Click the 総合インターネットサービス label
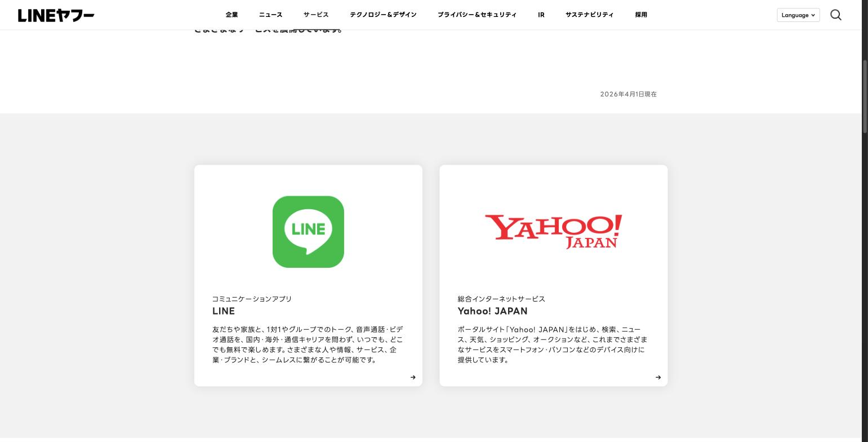868x442 pixels. [501, 299]
